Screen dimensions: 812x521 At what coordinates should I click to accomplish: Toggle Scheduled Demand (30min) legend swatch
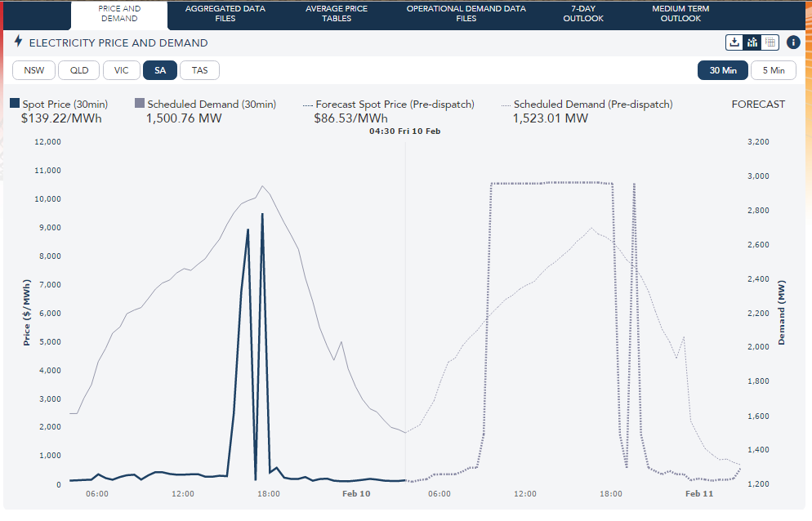click(139, 105)
